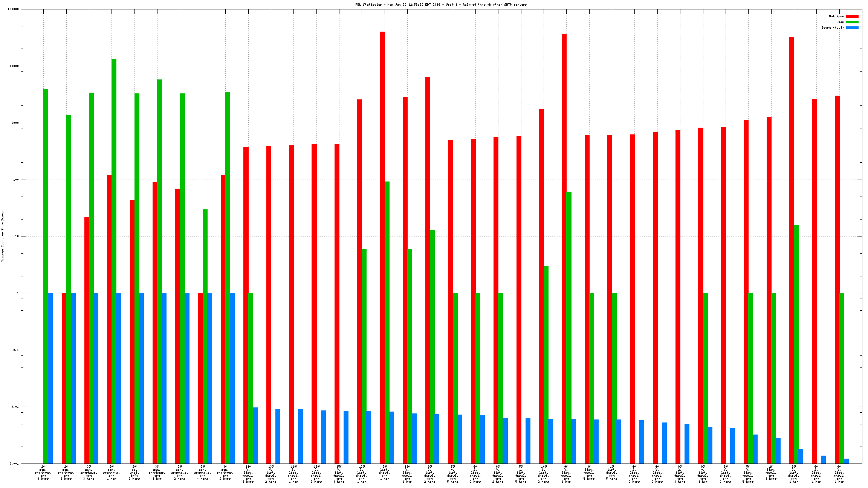Click the first 2@ zen.spamhaus.org 4 hops label
868x488 pixels.
pos(43,473)
